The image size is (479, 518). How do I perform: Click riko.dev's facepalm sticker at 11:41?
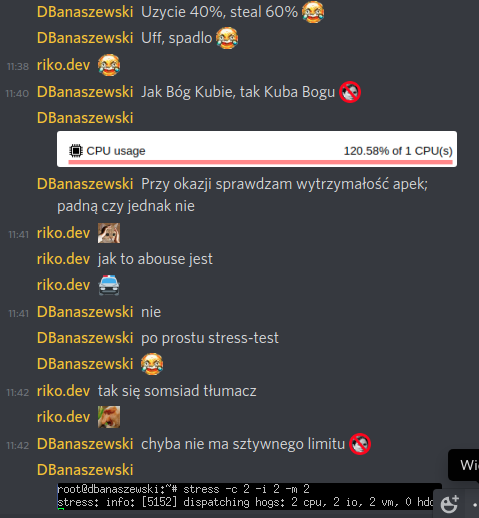(109, 233)
